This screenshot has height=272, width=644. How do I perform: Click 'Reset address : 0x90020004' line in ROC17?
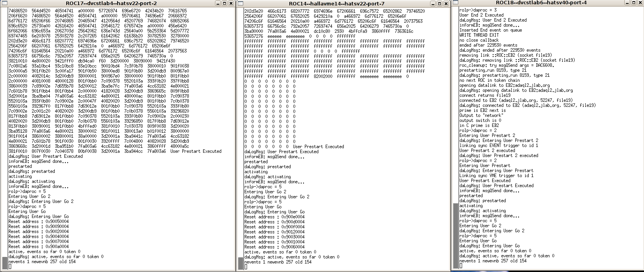tap(39, 231)
